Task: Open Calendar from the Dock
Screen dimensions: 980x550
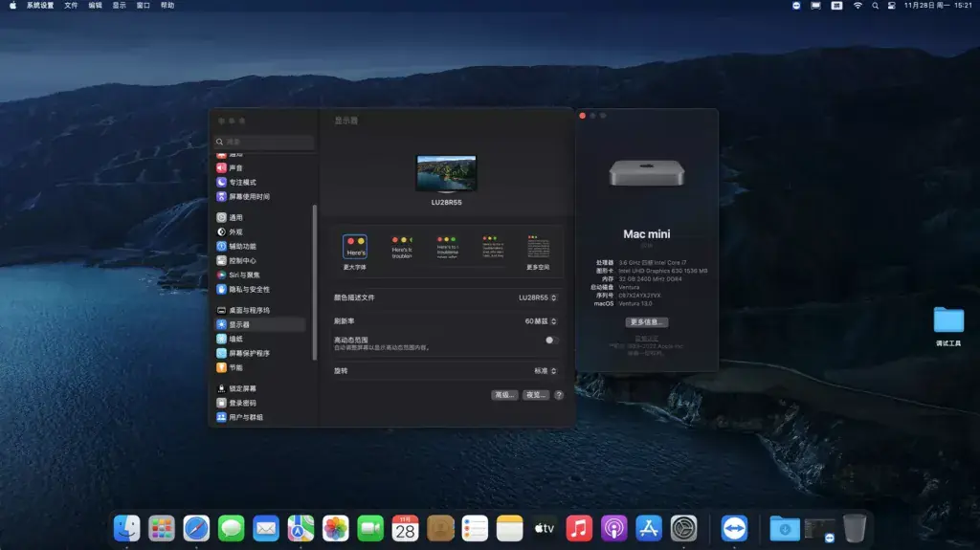Action: tap(405, 529)
